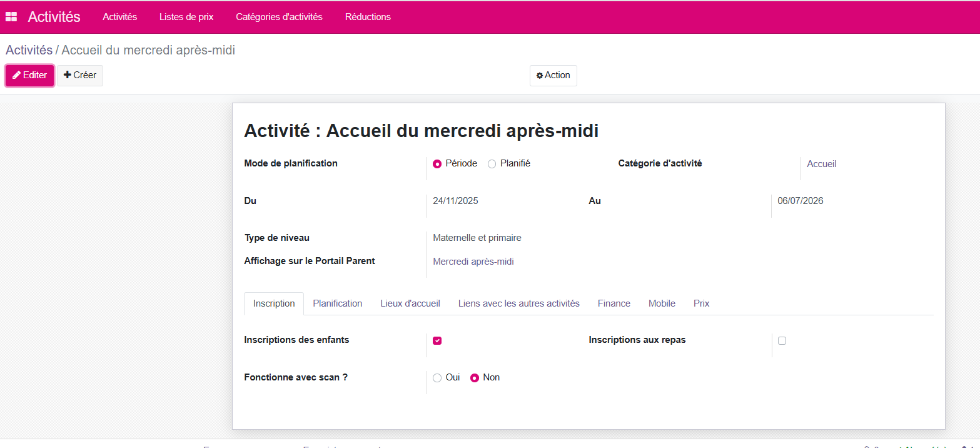Screen dimensions: 980x448
Task: Click the Editer button
Action: tap(29, 75)
